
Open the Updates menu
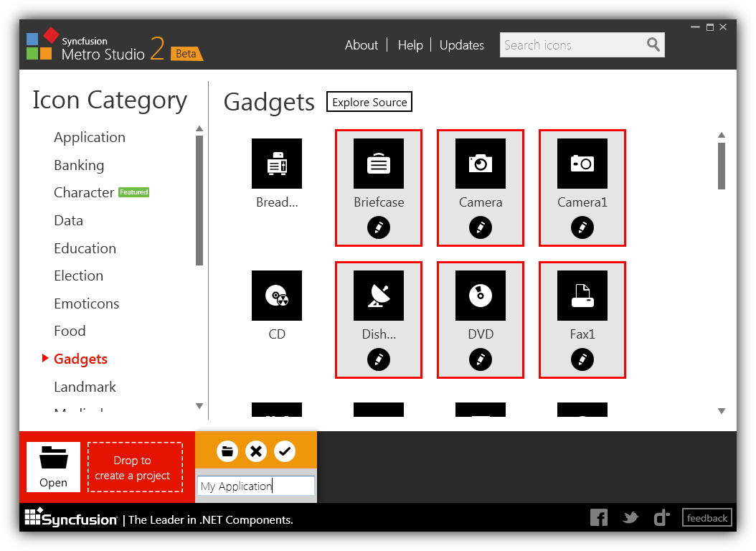pos(461,44)
